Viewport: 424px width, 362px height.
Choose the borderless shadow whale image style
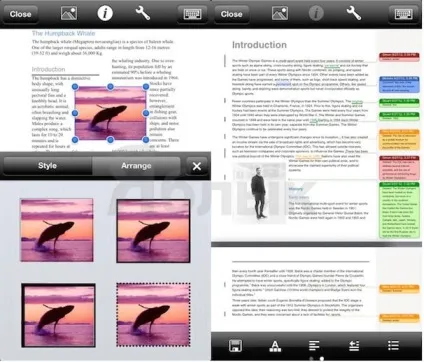pyautogui.click(x=57, y=230)
